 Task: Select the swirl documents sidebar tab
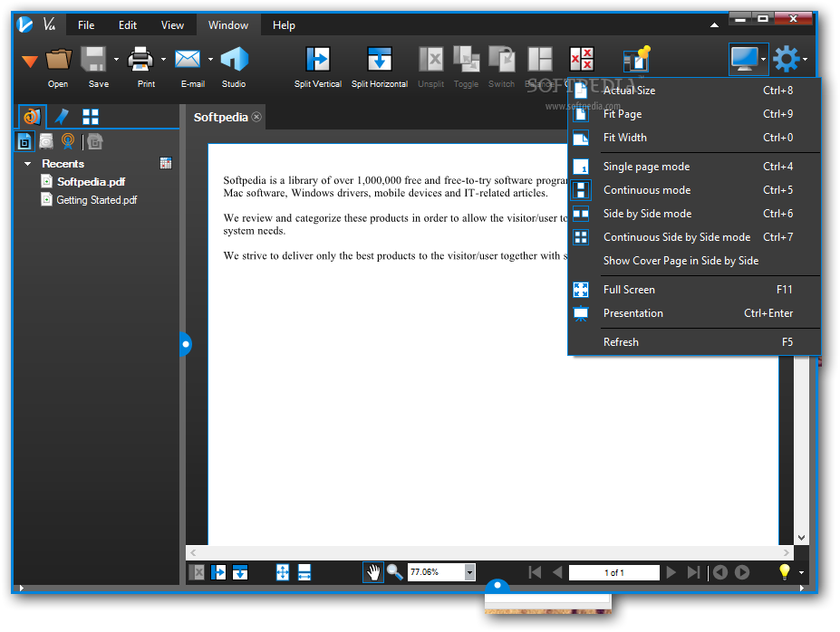click(x=32, y=116)
